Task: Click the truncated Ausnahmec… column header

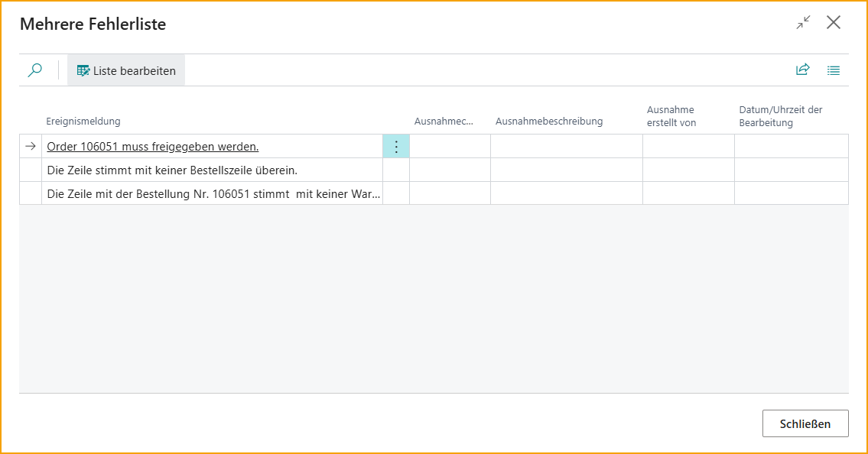Action: pos(444,122)
